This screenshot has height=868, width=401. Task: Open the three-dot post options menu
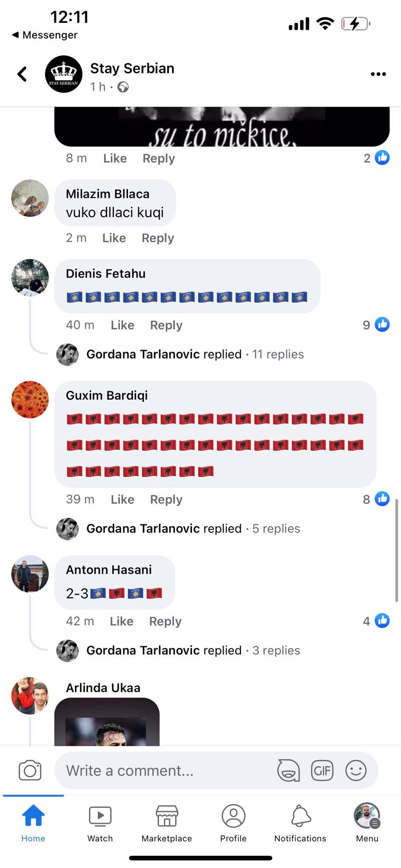(378, 74)
